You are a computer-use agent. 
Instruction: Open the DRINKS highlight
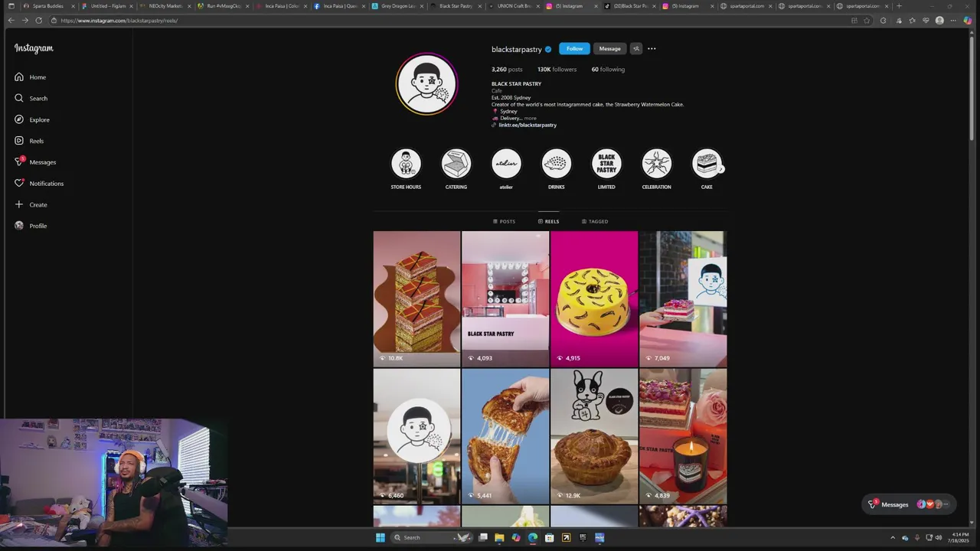coord(556,169)
